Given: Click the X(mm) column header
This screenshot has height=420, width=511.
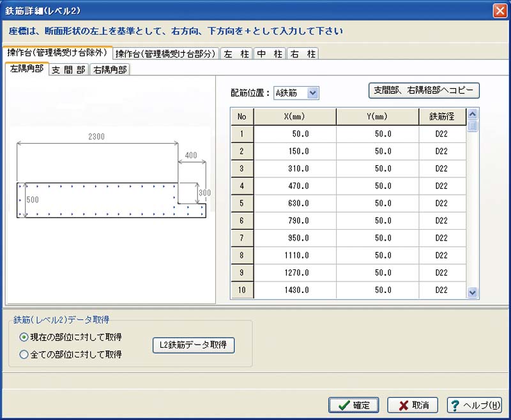Looking at the screenshot, I should 294,117.
